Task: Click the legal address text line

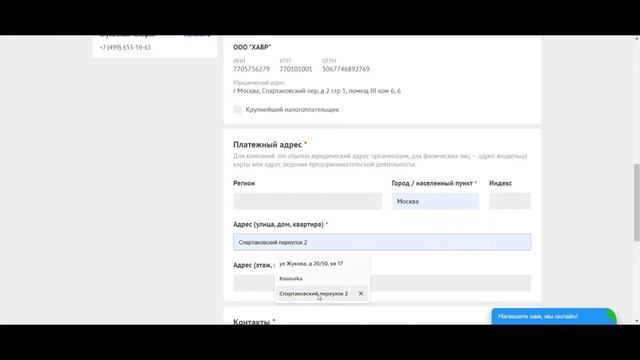Action: point(317,91)
